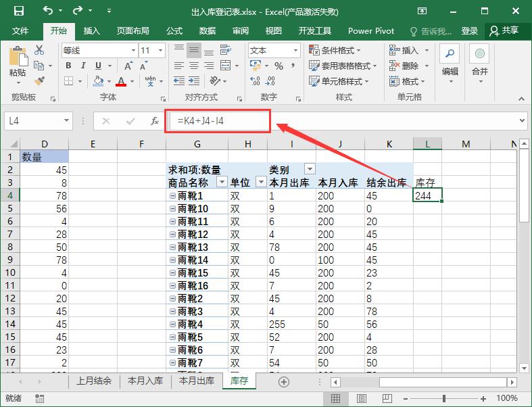
Task: Toggle italic formatting
Action: [83, 66]
